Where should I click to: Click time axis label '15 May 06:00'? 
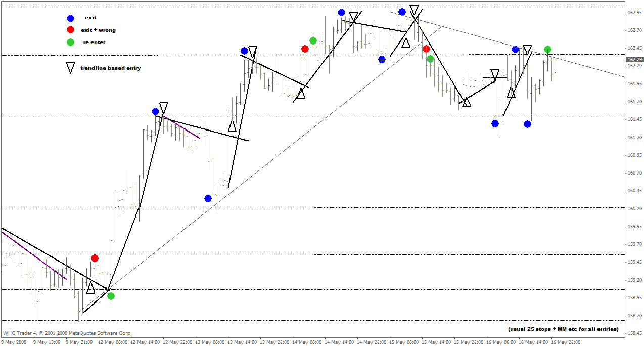tap(404, 342)
